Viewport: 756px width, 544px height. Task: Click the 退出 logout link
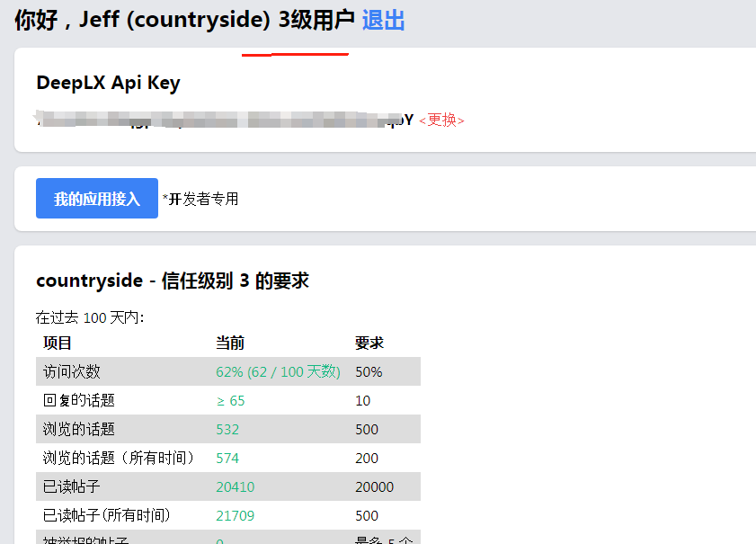pyautogui.click(x=383, y=21)
